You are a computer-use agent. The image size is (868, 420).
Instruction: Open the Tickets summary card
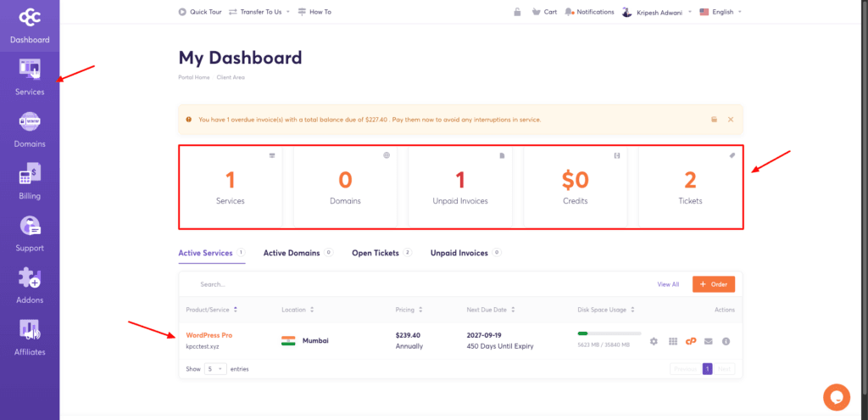coord(690,187)
